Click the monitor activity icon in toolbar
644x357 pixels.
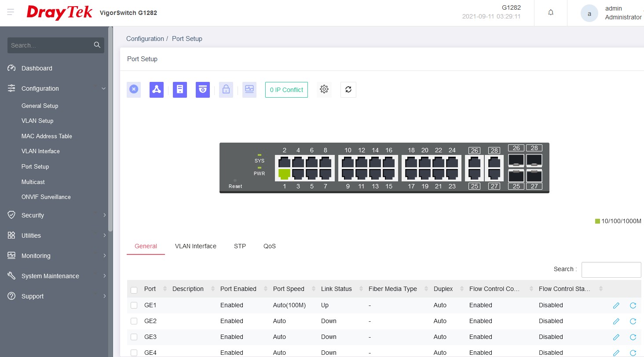point(249,90)
